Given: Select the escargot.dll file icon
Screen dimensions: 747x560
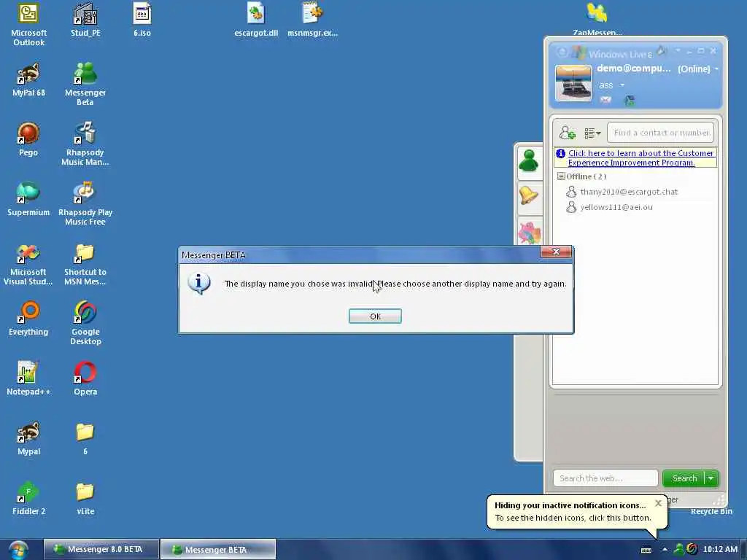Looking at the screenshot, I should [x=256, y=20].
